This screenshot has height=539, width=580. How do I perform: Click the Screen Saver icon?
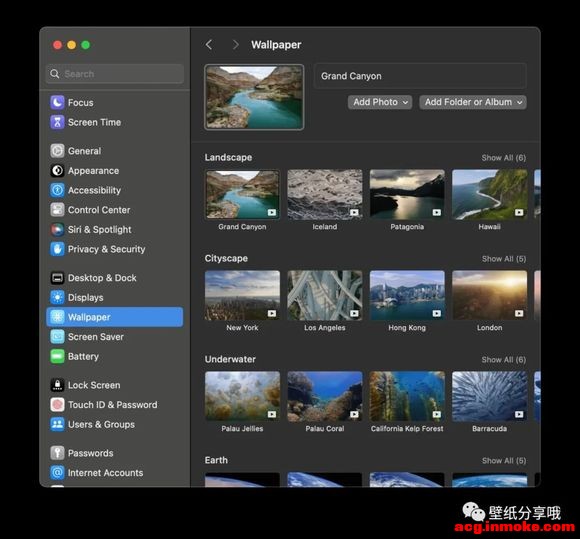[57, 337]
